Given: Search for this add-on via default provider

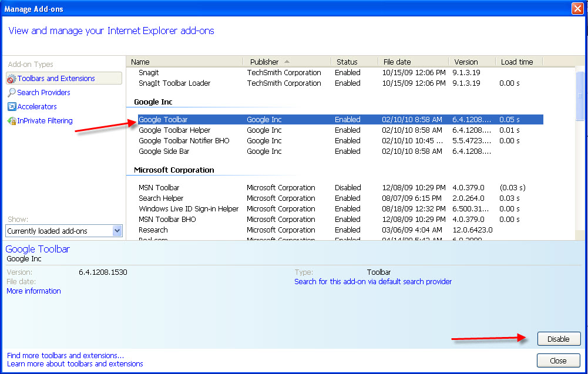Looking at the screenshot, I should point(373,281).
